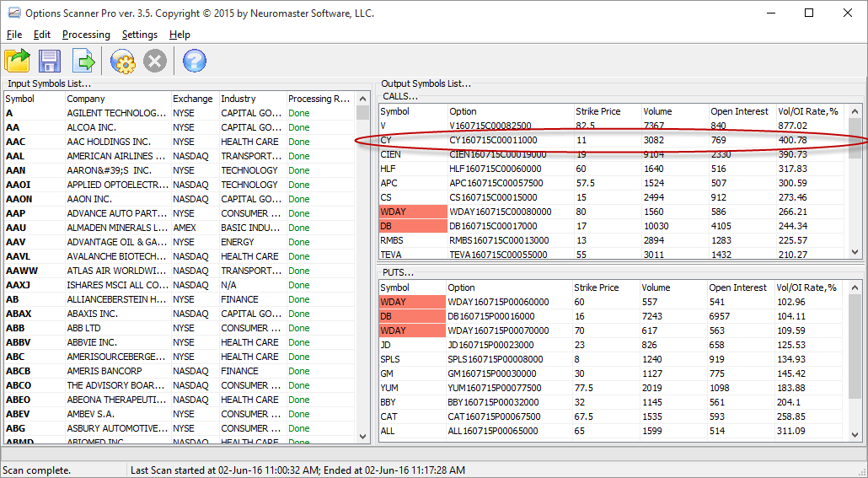
Task: Click the Processing R... column header
Action: pyautogui.click(x=320, y=99)
